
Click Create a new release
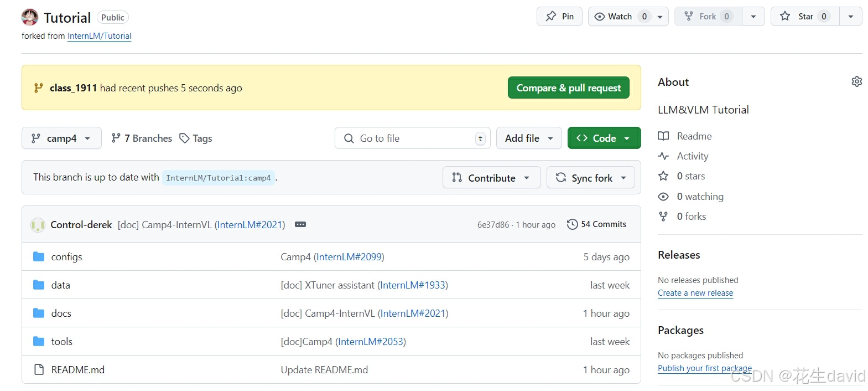(x=695, y=293)
